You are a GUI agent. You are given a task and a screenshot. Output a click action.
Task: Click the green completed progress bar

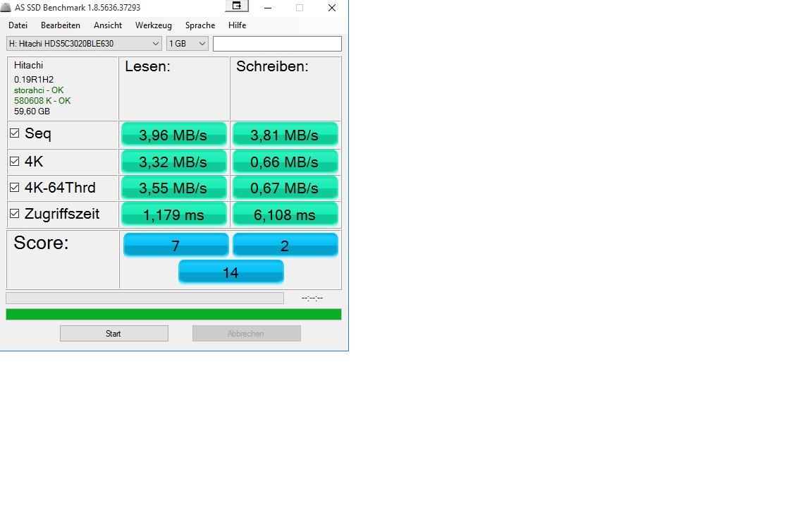click(x=173, y=314)
